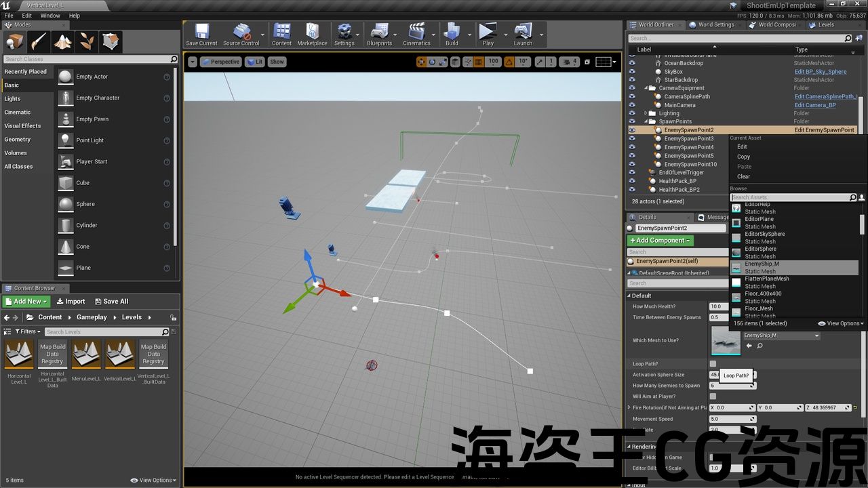Select the Landscape mode icon
The image size is (868, 488).
(x=63, y=42)
